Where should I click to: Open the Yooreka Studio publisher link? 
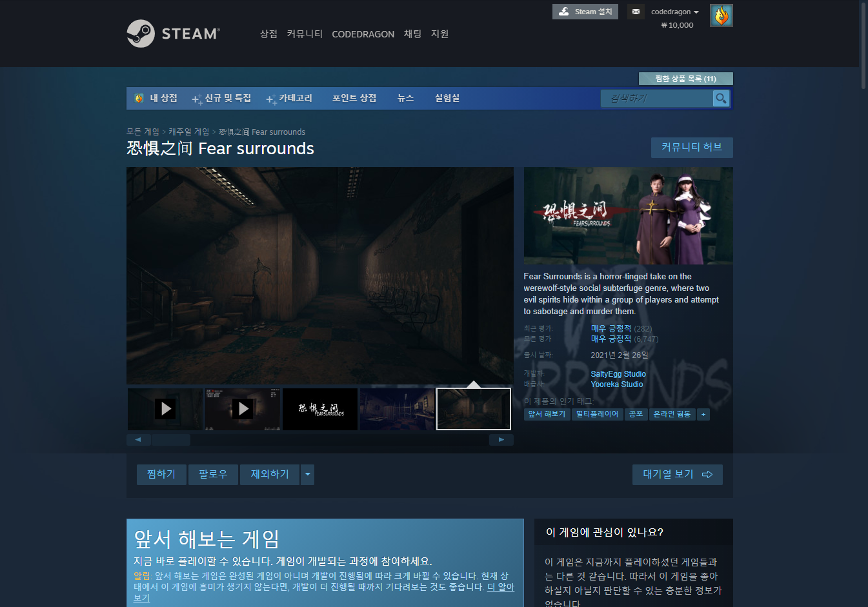pos(616,384)
